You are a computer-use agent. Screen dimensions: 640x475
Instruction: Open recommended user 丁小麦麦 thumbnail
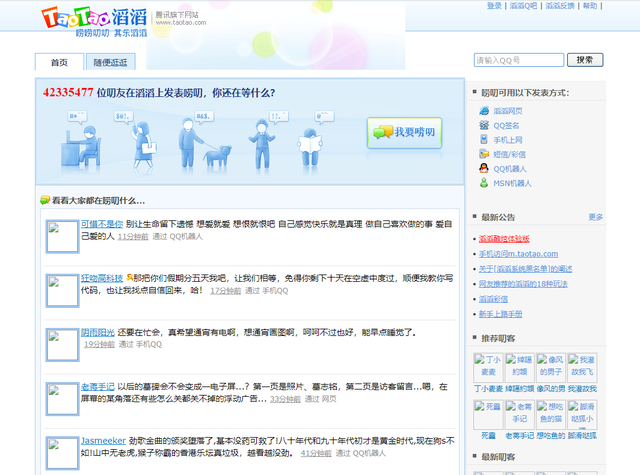coord(488,368)
